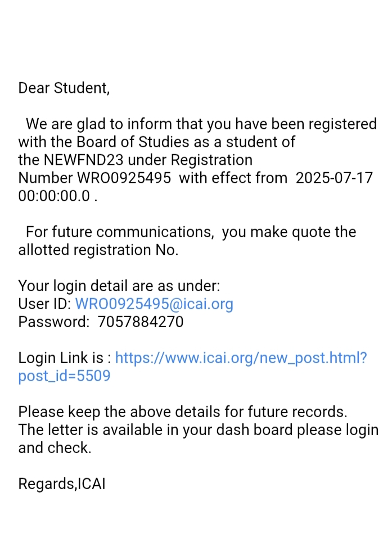This screenshot has height=542, width=392.
Task: Click the "Dear Student," greeting
Action: pos(64,88)
